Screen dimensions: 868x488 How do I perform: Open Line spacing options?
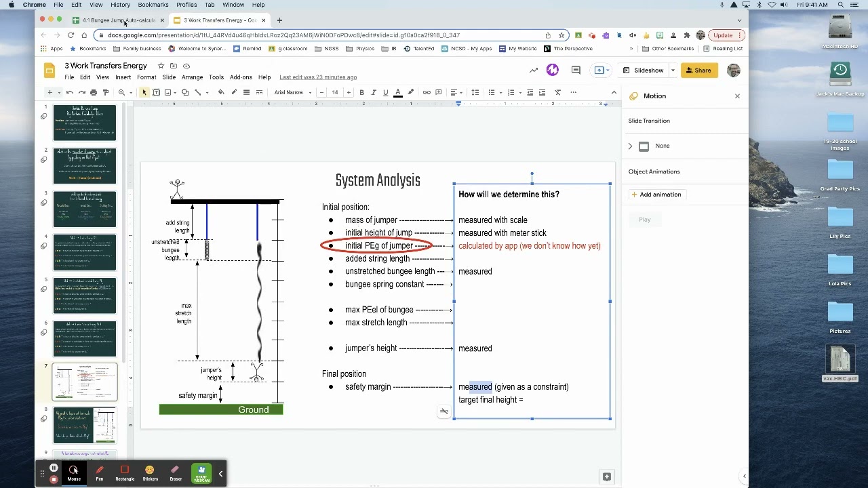point(475,92)
